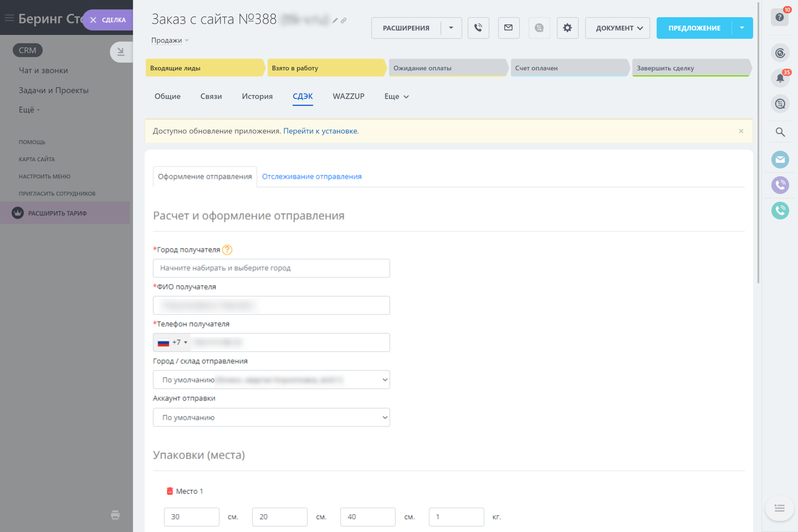The height and width of the screenshot is (532, 798).
Task: Open the hamburger menu in the left header
Action: 9,18
